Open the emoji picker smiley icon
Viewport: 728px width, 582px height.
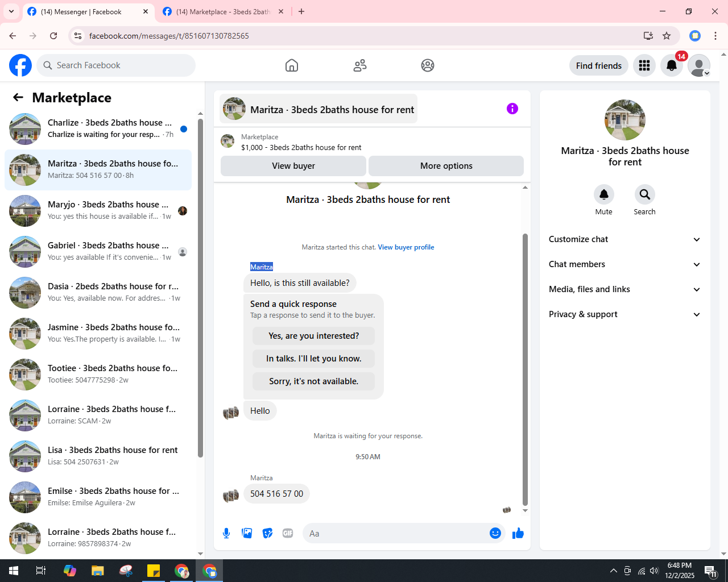(495, 533)
